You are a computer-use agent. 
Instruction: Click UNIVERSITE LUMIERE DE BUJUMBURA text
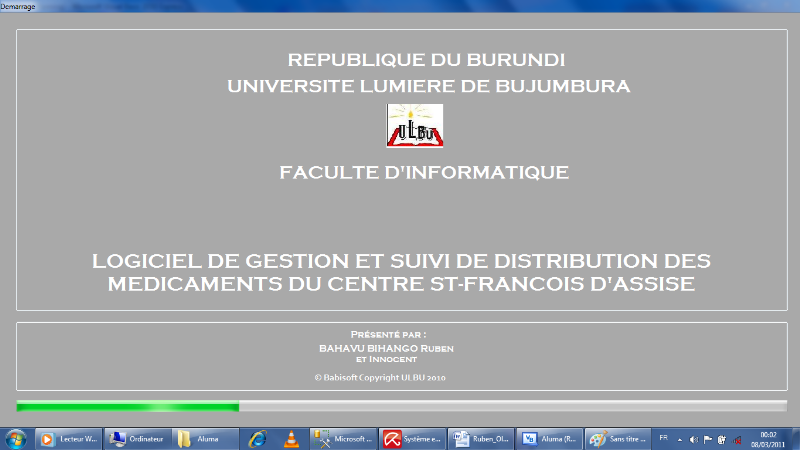pyautogui.click(x=429, y=86)
